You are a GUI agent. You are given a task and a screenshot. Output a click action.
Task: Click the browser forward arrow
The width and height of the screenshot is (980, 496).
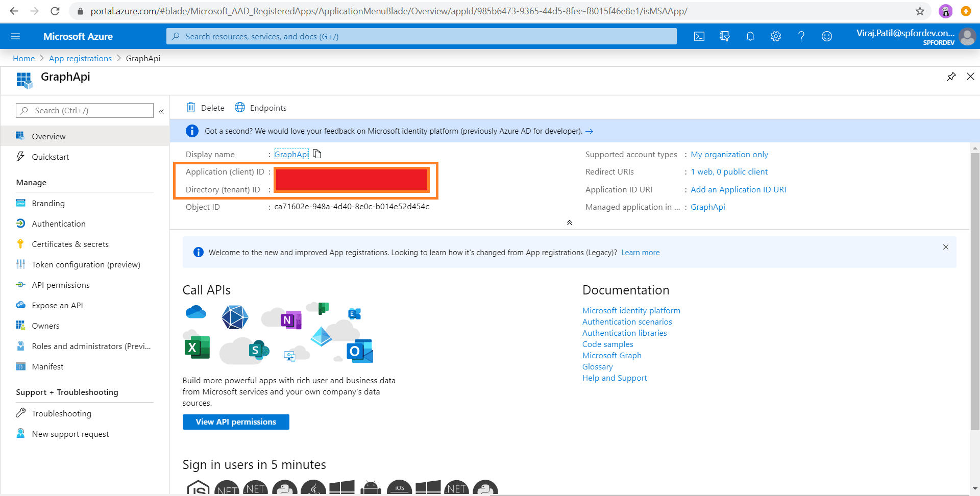point(35,11)
